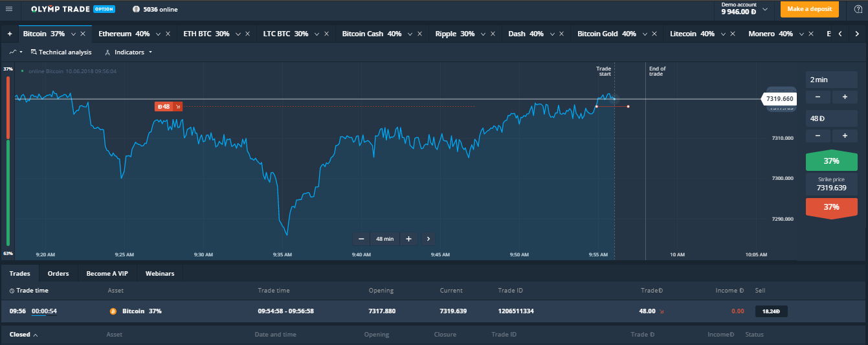Screen dimensions: 868x345
Task: Expand the Bitcoin Cash tab dropdown chevron
Action: pyautogui.click(x=410, y=34)
